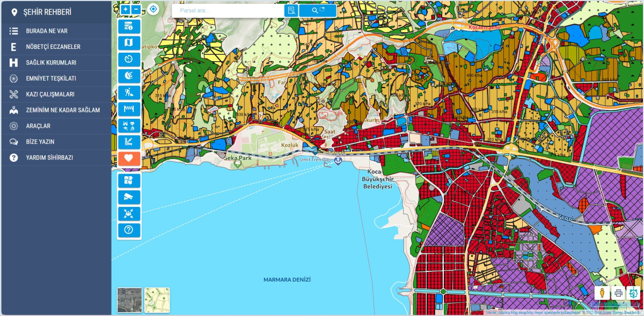Print the map using printer icon
This screenshot has height=316, width=644.
(618, 293)
